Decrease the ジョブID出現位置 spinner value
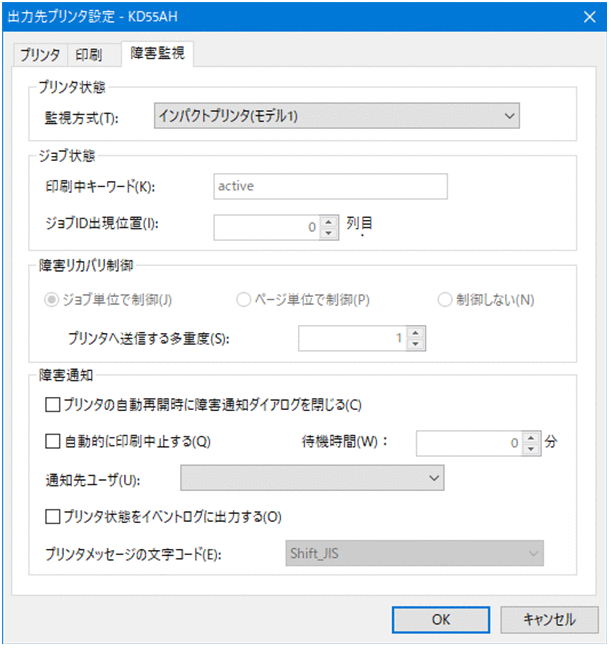 (x=330, y=234)
